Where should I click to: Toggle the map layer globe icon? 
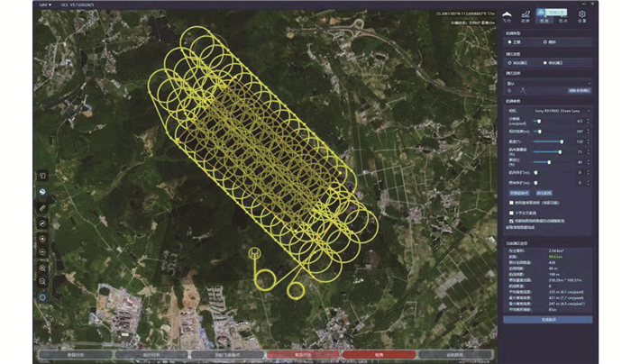pyautogui.click(x=42, y=192)
